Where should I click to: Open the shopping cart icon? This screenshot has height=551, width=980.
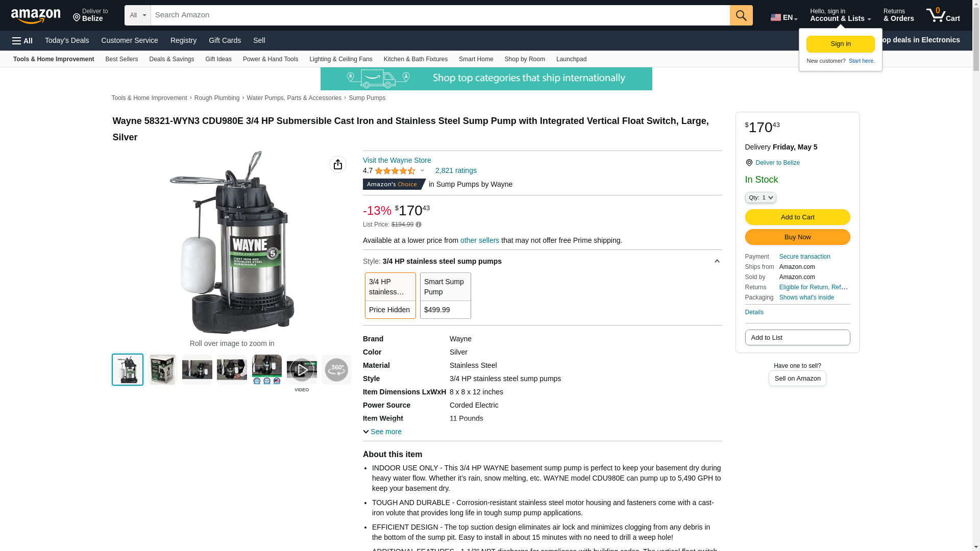click(x=943, y=15)
